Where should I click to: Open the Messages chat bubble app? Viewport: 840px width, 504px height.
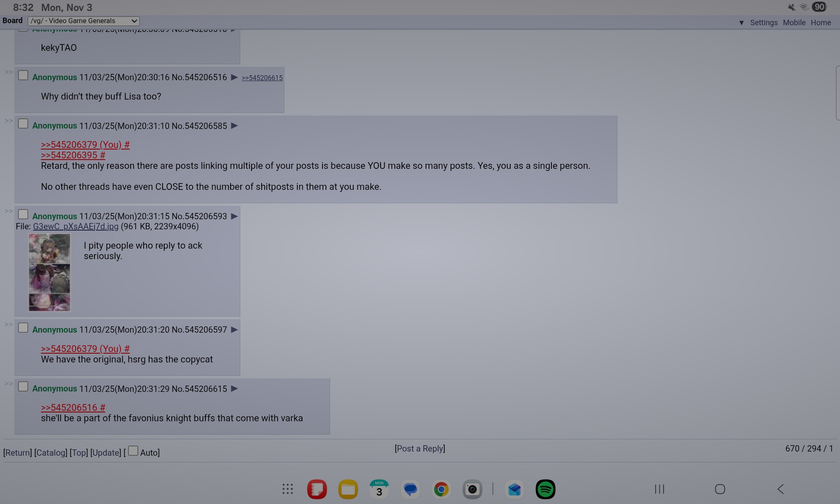point(410,489)
